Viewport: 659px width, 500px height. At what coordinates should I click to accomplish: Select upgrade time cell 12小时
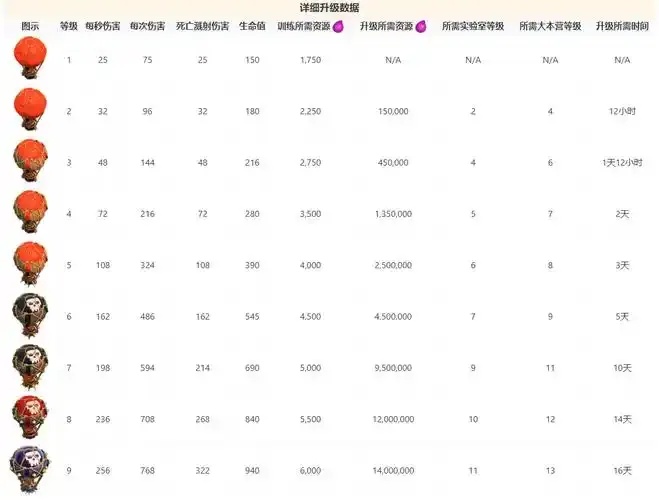(x=622, y=111)
